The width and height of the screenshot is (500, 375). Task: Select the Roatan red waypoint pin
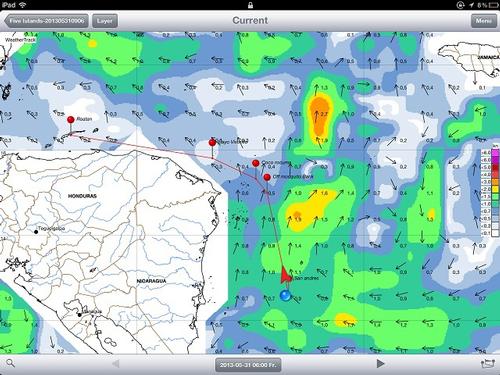pyautogui.click(x=71, y=120)
